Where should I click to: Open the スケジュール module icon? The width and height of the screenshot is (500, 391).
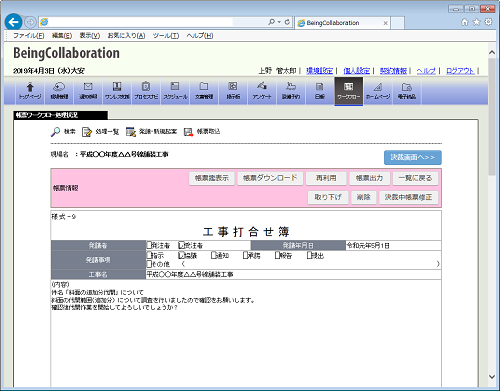[175, 91]
